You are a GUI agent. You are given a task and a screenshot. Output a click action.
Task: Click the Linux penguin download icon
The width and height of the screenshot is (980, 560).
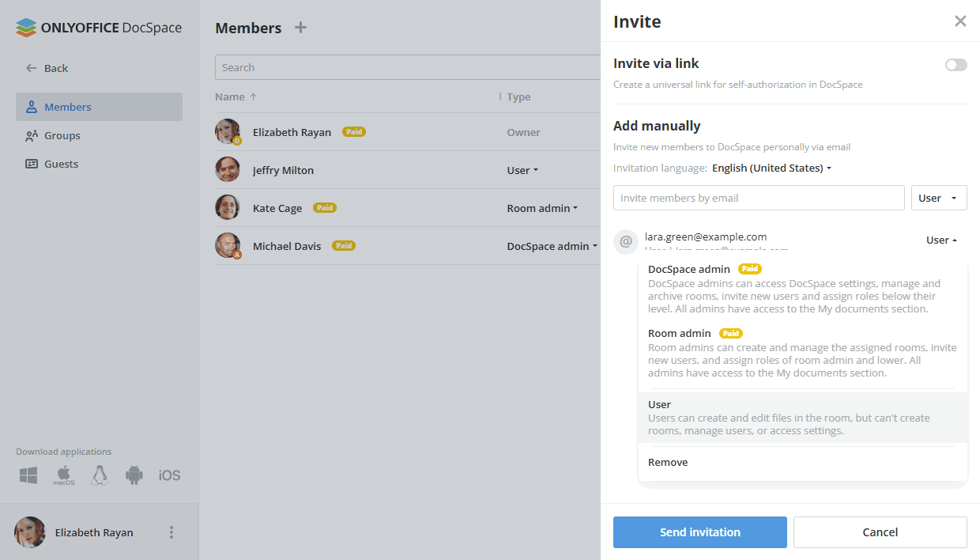[x=99, y=475]
